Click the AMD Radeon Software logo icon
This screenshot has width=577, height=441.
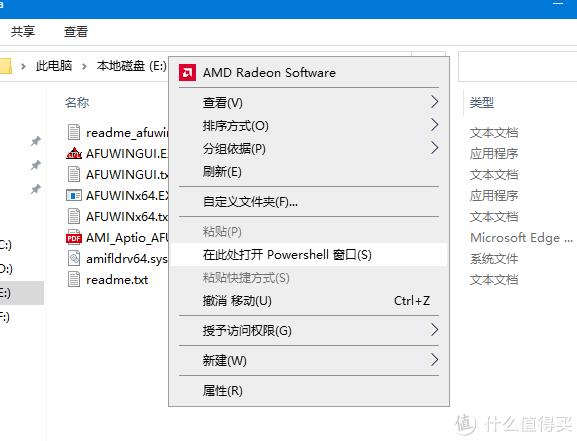point(187,73)
